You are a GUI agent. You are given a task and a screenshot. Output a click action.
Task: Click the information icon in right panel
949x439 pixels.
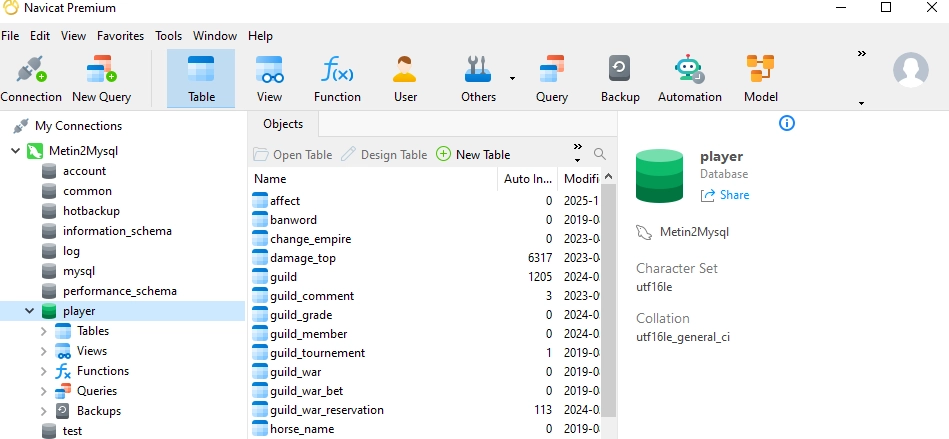(x=786, y=123)
